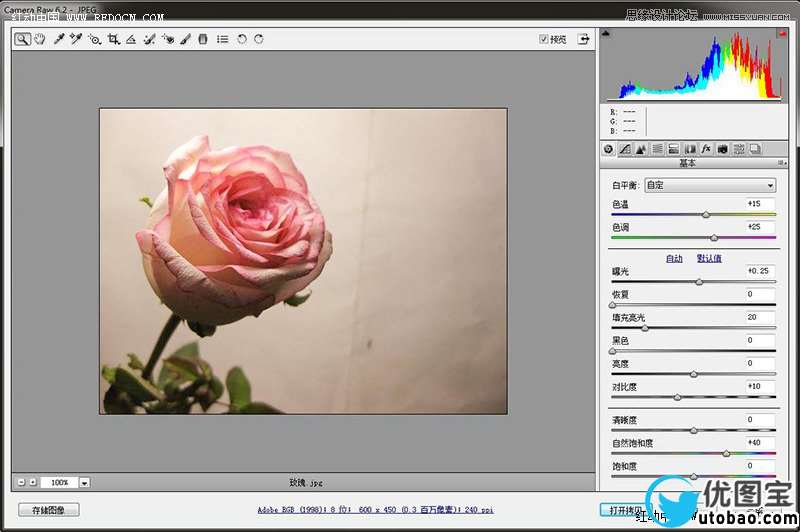Viewport: 800px width, 532px height.
Task: Adjust the 曝光 exposure slider
Action: click(699, 282)
